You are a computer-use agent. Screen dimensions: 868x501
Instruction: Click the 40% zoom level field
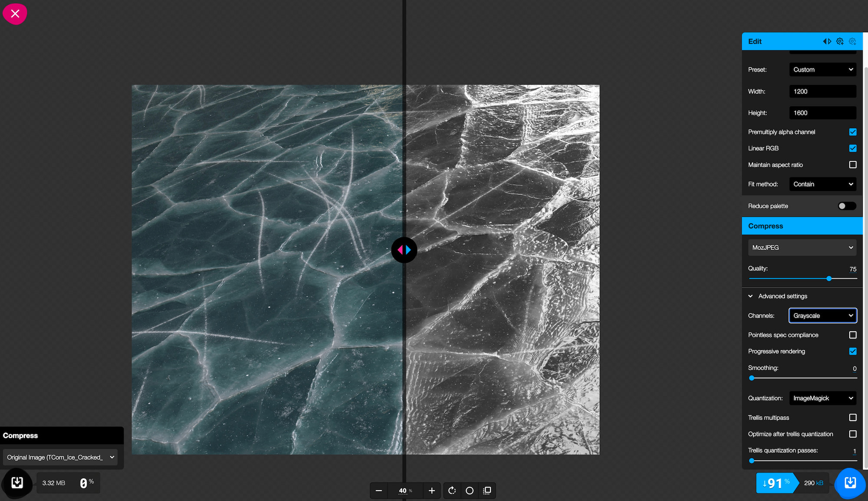[x=404, y=491]
